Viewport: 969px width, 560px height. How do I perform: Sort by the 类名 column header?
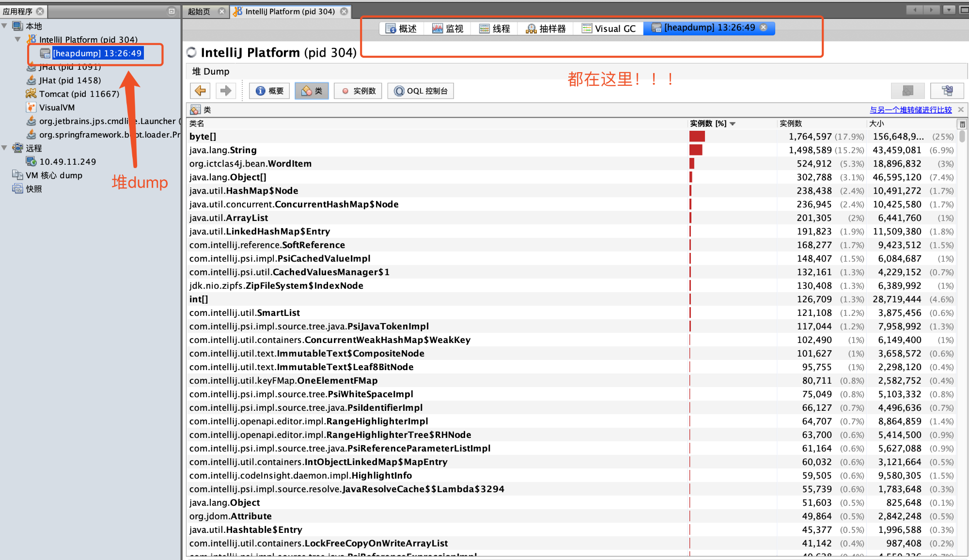tap(438, 124)
